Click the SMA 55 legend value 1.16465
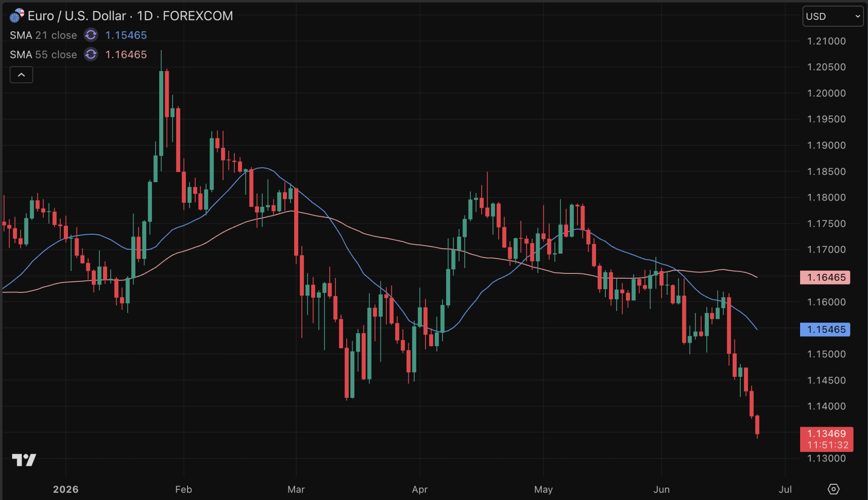 pos(126,54)
